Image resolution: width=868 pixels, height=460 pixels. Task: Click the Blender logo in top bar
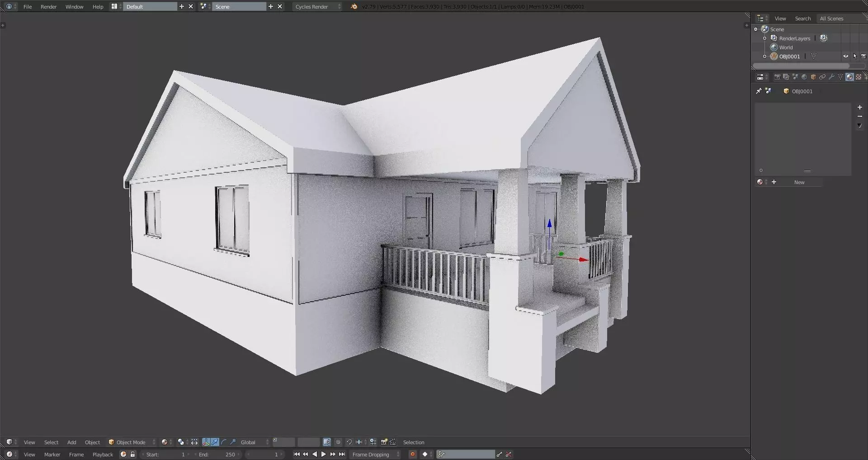354,6
